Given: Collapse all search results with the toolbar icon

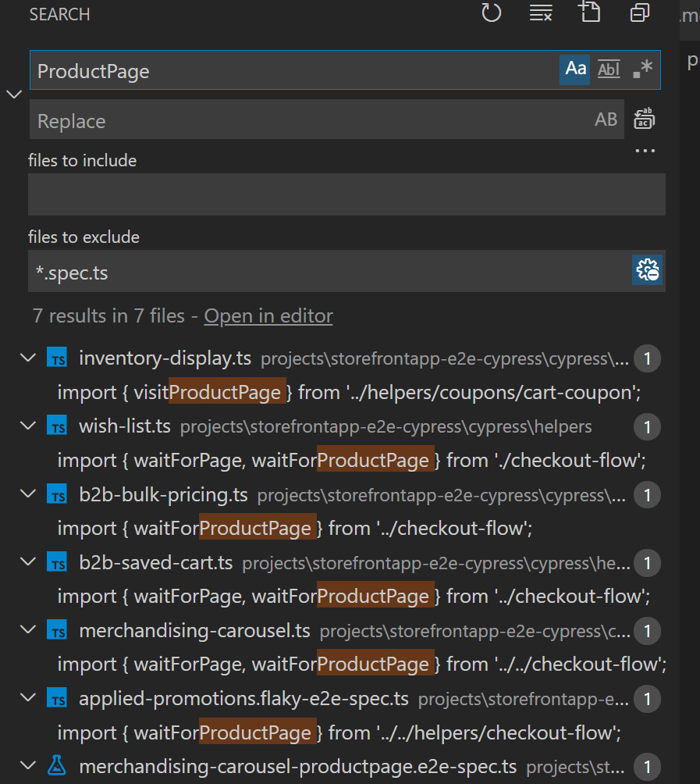Looking at the screenshot, I should point(639,13).
